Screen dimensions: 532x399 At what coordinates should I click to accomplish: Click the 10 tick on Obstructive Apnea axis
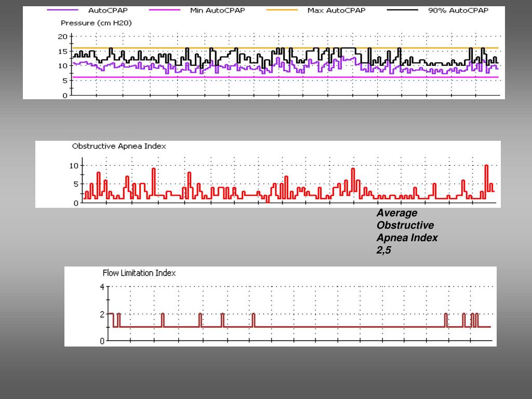pyautogui.click(x=74, y=166)
